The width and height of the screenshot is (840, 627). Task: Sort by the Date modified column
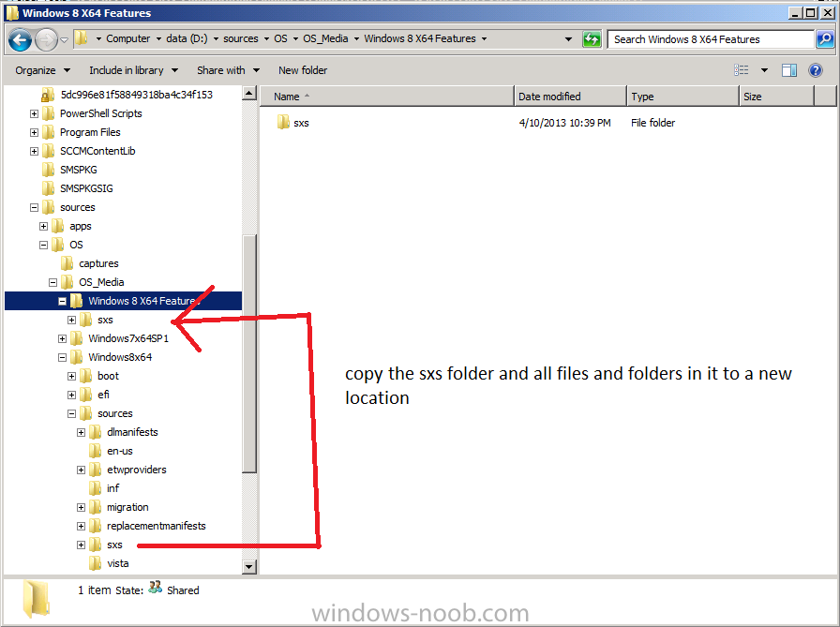coord(570,97)
